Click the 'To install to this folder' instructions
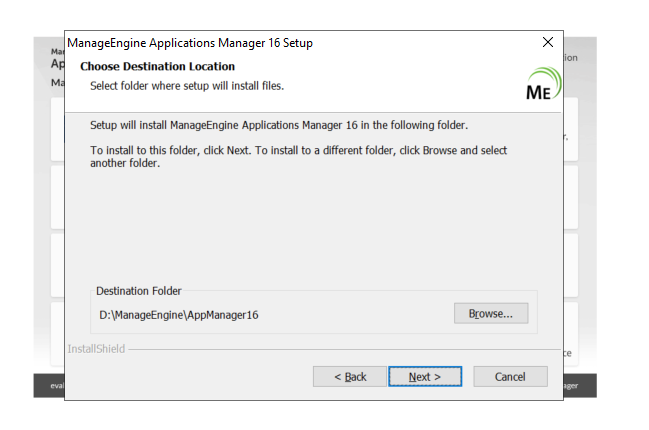The image size is (649, 430). pyautogui.click(x=298, y=156)
